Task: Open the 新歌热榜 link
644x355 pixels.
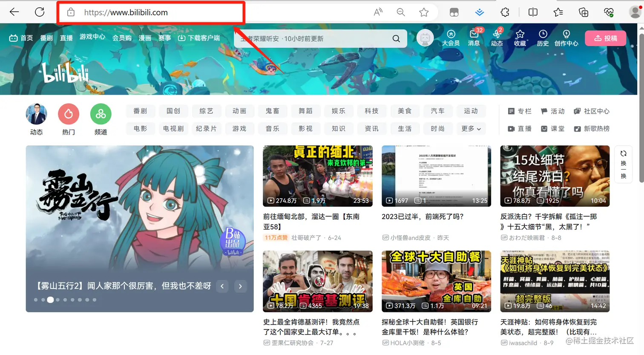Action: 592,129
